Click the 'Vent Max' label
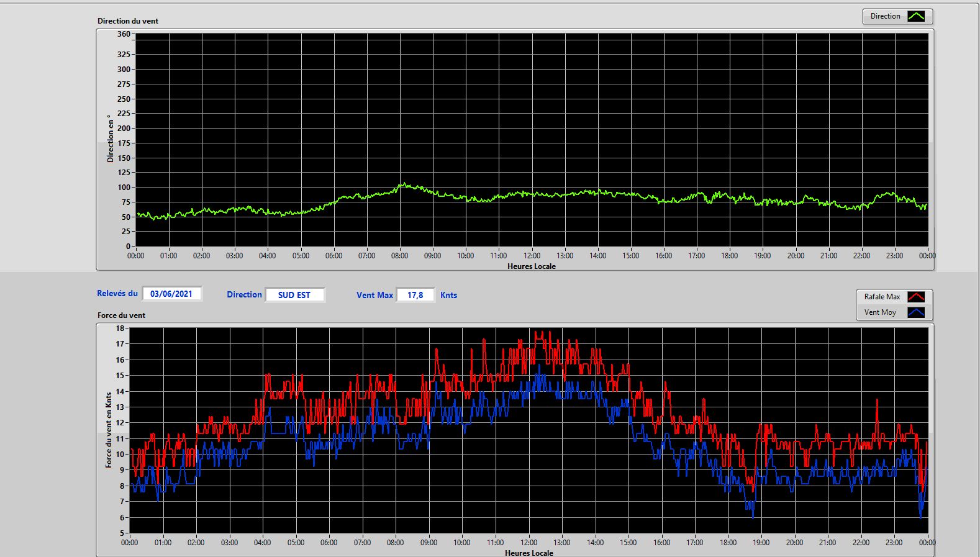 pyautogui.click(x=374, y=296)
